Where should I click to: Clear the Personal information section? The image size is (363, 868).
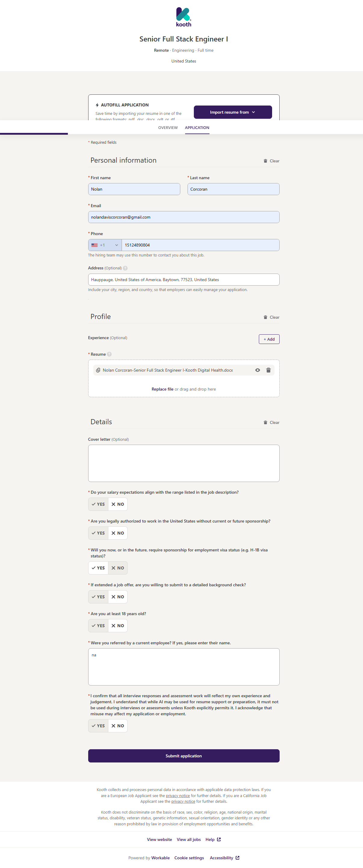271,161
